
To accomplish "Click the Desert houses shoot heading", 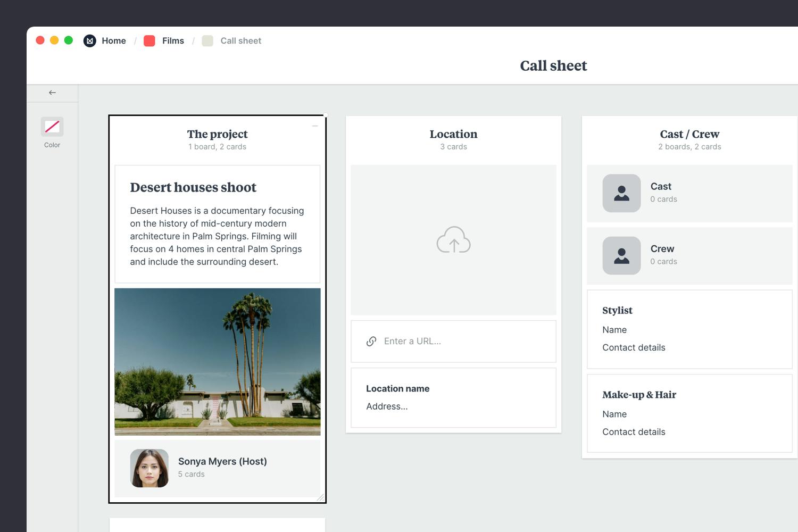I will pos(193,187).
